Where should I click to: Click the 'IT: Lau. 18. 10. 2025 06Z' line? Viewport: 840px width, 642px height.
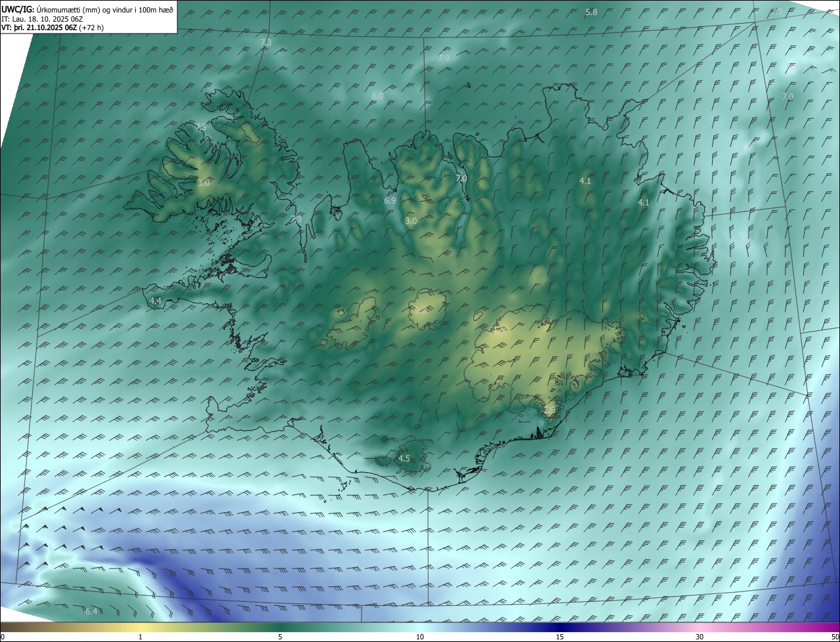click(x=42, y=19)
